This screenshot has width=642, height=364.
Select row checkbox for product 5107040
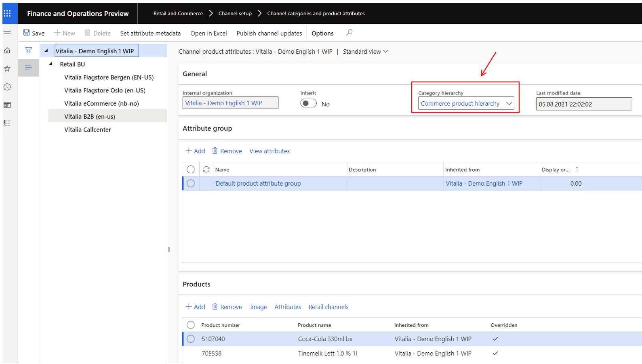click(191, 339)
